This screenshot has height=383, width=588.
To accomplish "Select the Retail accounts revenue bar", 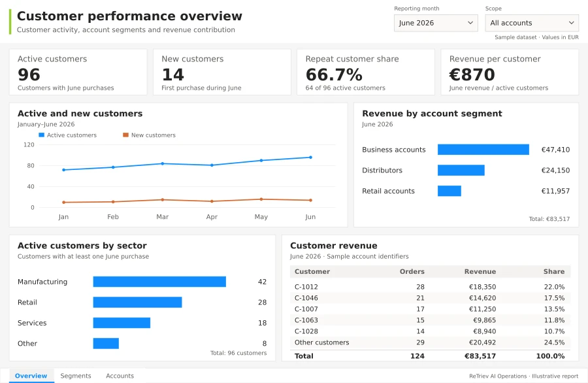I will (449, 191).
